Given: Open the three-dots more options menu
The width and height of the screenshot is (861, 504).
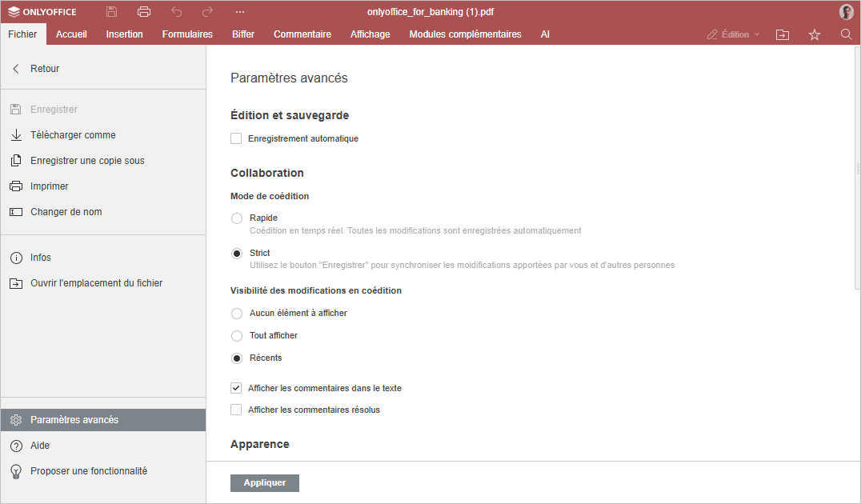Looking at the screenshot, I should coord(240,12).
